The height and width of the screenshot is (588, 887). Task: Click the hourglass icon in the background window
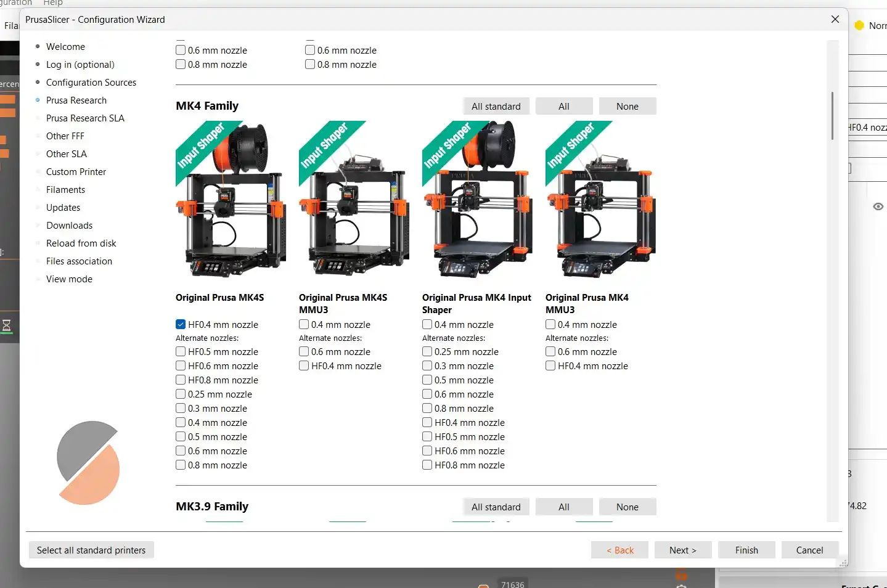(7, 325)
